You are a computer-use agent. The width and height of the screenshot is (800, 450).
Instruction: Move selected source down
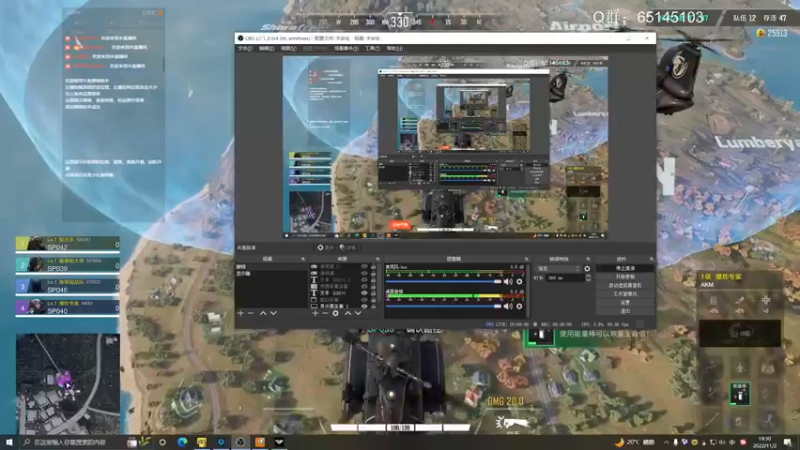(x=358, y=313)
